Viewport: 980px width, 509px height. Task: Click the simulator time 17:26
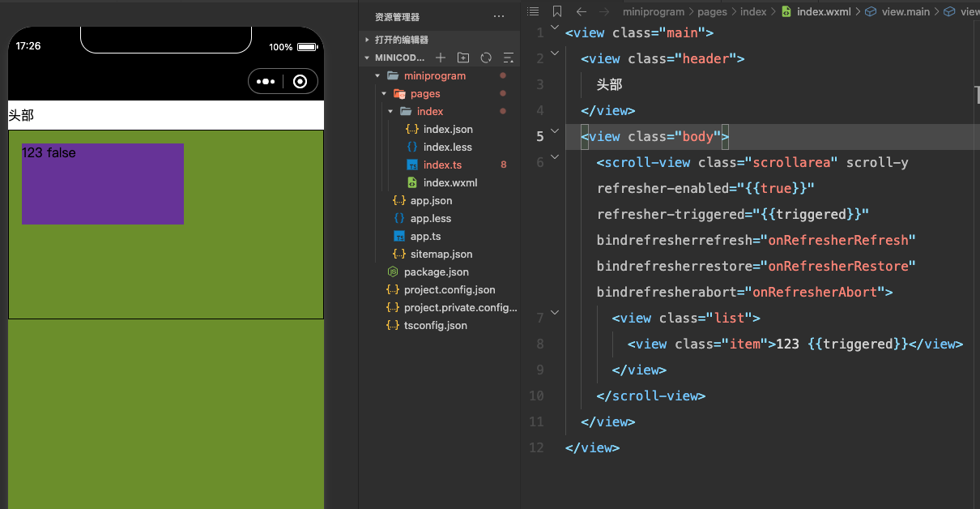pos(28,46)
